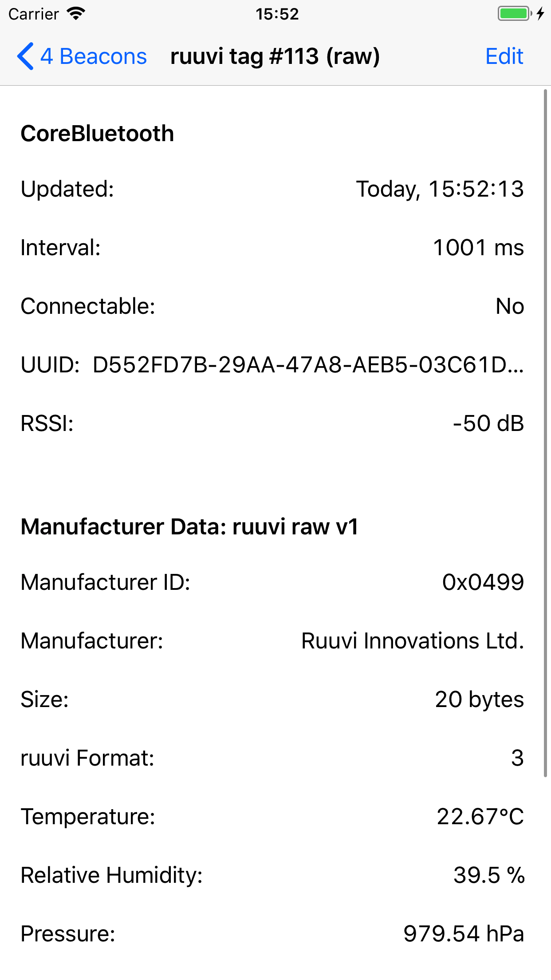Tap the Manufacturer: Ruuvi Innovations Ltd. row
Viewport: 551px width, 980px height.
[412, 640]
